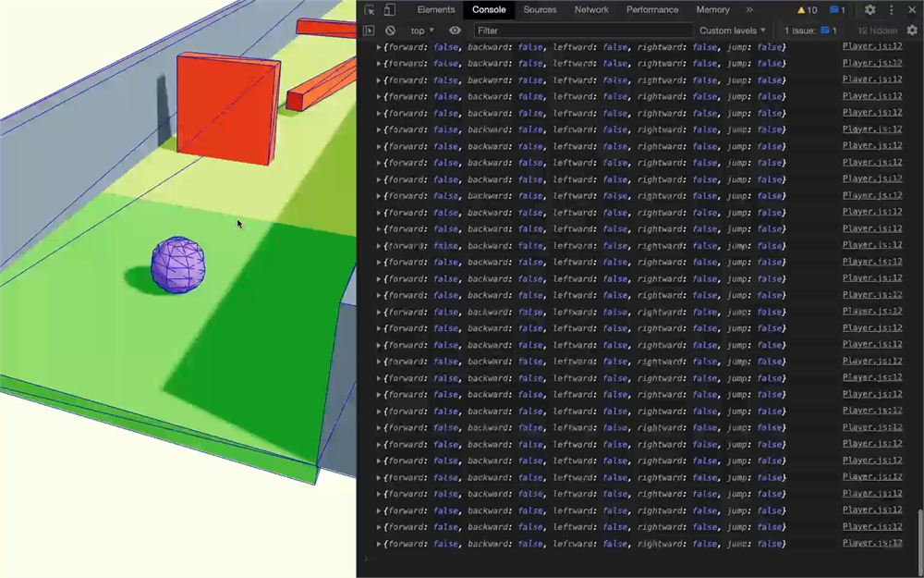Image resolution: width=924 pixels, height=578 pixels.
Task: Open the topmost visible Player.js:12 source link
Action: (x=872, y=45)
